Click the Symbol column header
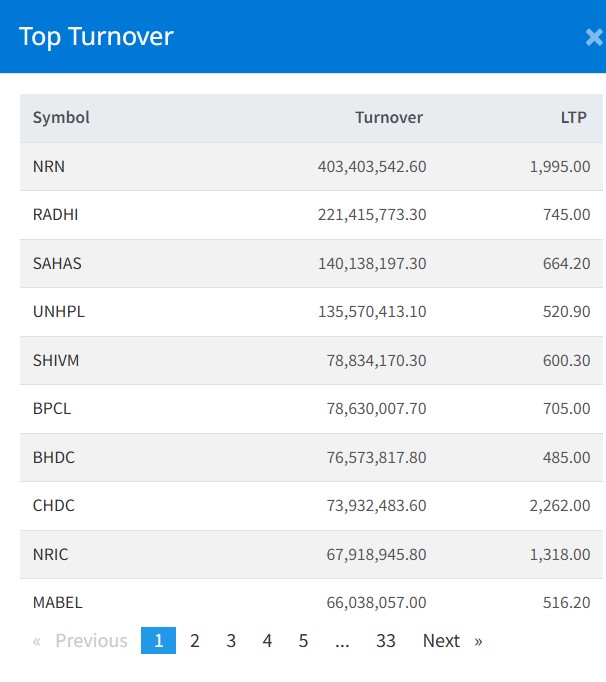 [x=61, y=118]
